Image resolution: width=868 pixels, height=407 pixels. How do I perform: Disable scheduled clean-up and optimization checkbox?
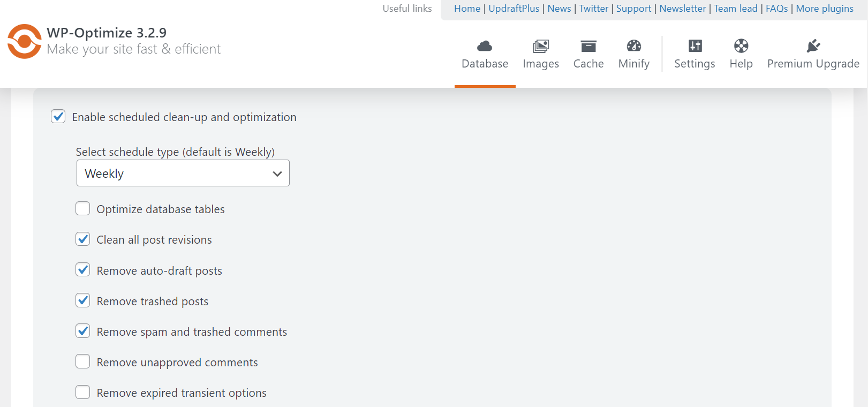click(x=58, y=117)
